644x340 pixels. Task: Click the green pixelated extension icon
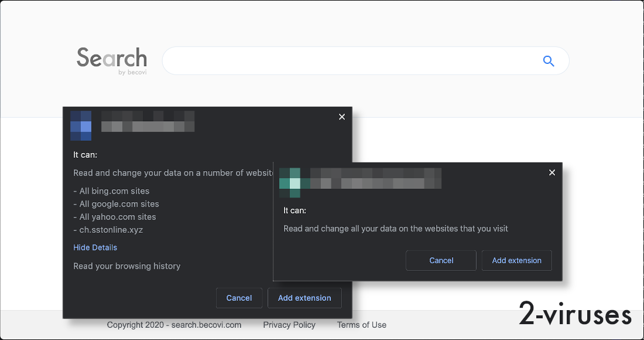290,183
